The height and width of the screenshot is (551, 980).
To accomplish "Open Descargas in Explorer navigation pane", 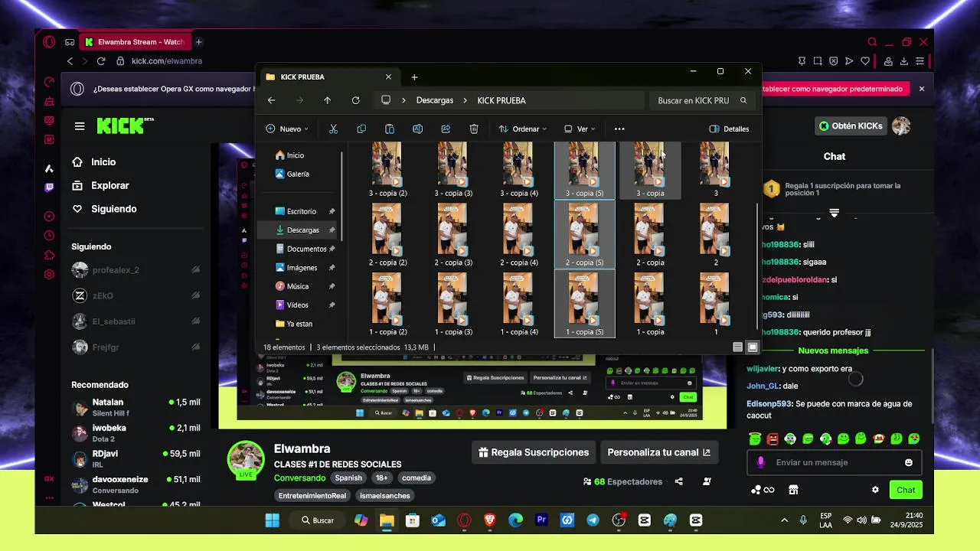I will click(302, 230).
